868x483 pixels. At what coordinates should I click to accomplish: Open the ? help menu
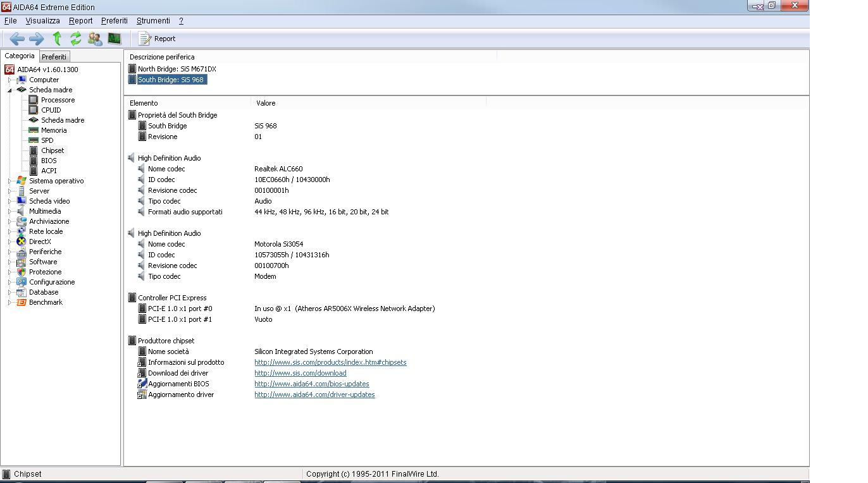[181, 21]
